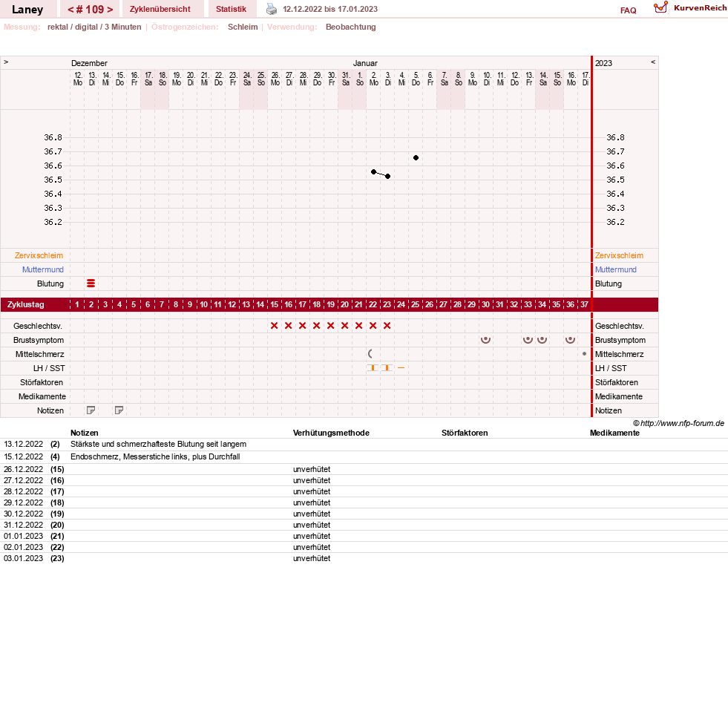
Task: Open the note icon on 13 December
Action: point(91,410)
